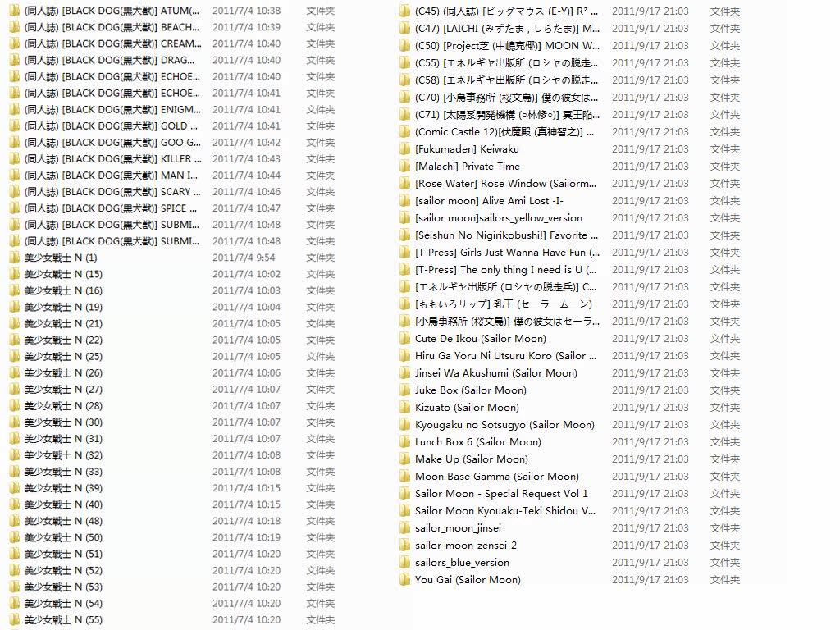The image size is (840, 630).
Task: Click the Cute De Ikou (Sailor Moon) name
Action: coord(480,339)
